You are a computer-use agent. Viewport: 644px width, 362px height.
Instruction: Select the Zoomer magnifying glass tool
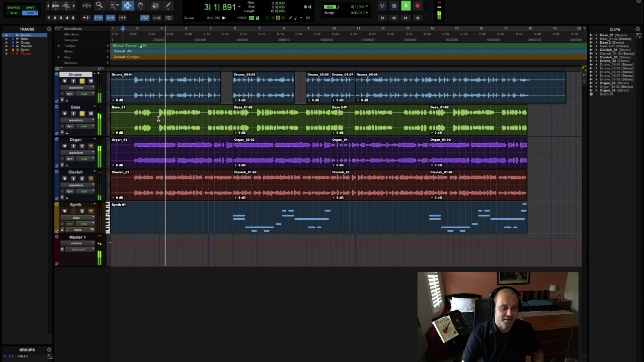[x=99, y=6]
